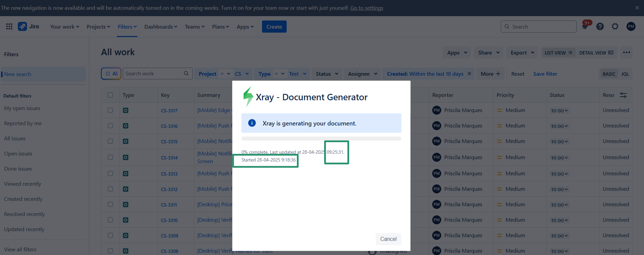Click the Xray lightning logo

pos(248,97)
